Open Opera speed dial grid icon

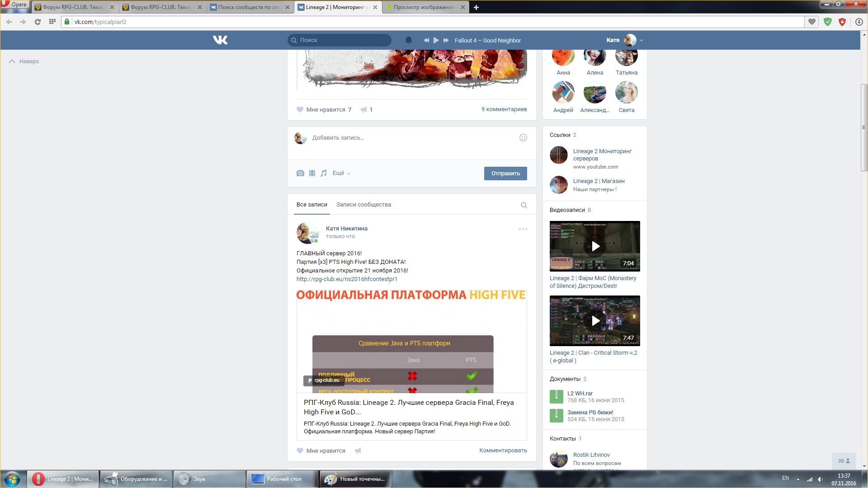tap(52, 22)
